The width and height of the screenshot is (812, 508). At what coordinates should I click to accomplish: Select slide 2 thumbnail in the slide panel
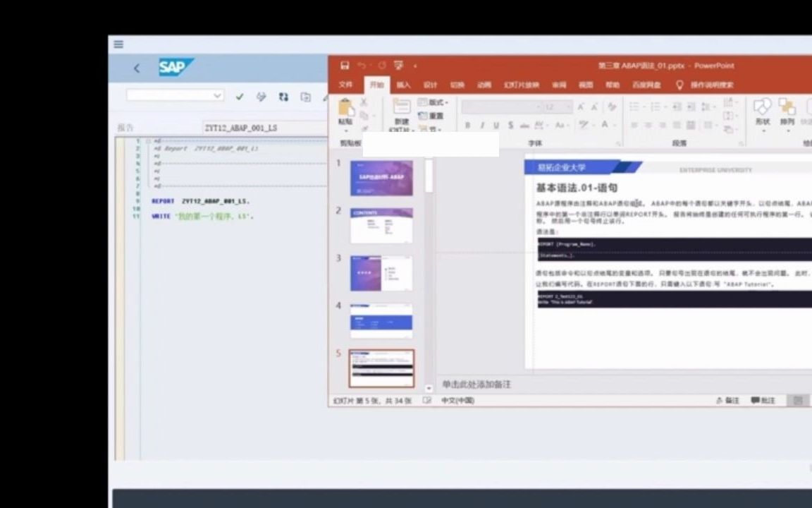coord(381,224)
